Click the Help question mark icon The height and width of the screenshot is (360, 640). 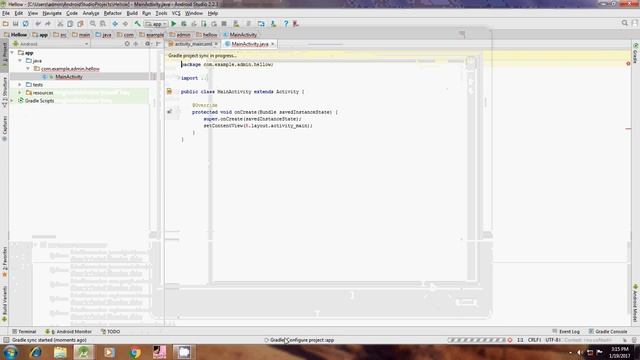286,24
